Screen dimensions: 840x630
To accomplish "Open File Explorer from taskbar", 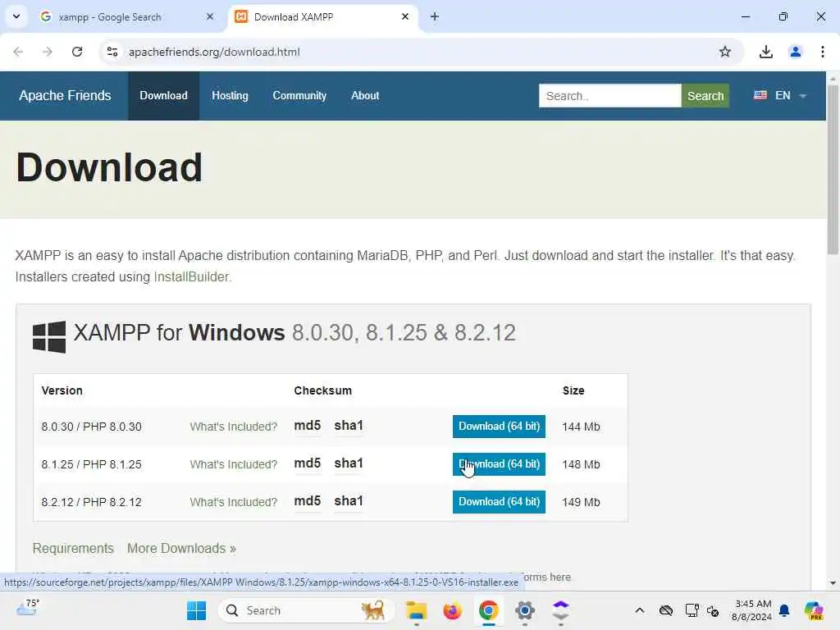I will pyautogui.click(x=416, y=610).
